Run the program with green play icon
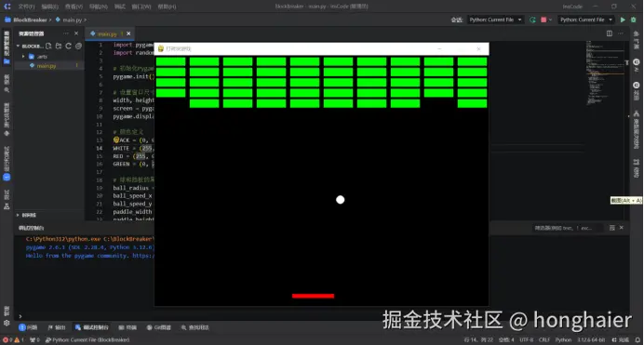 [623, 20]
